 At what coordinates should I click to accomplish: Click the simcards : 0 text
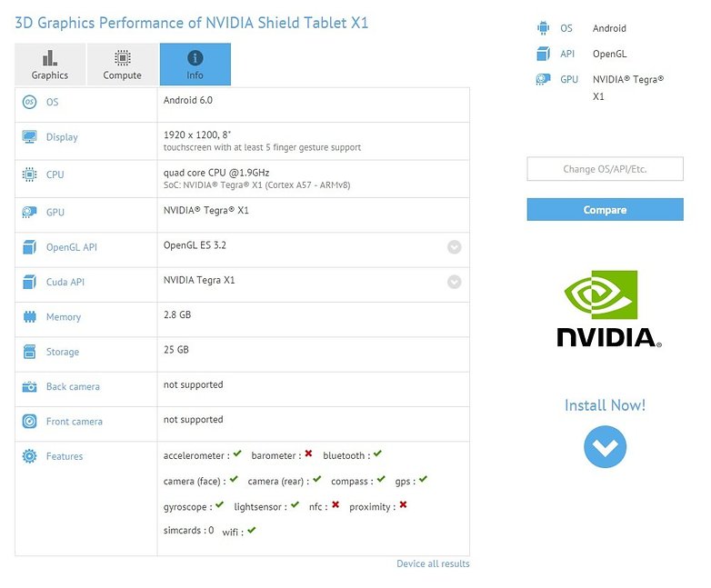pyautogui.click(x=188, y=531)
